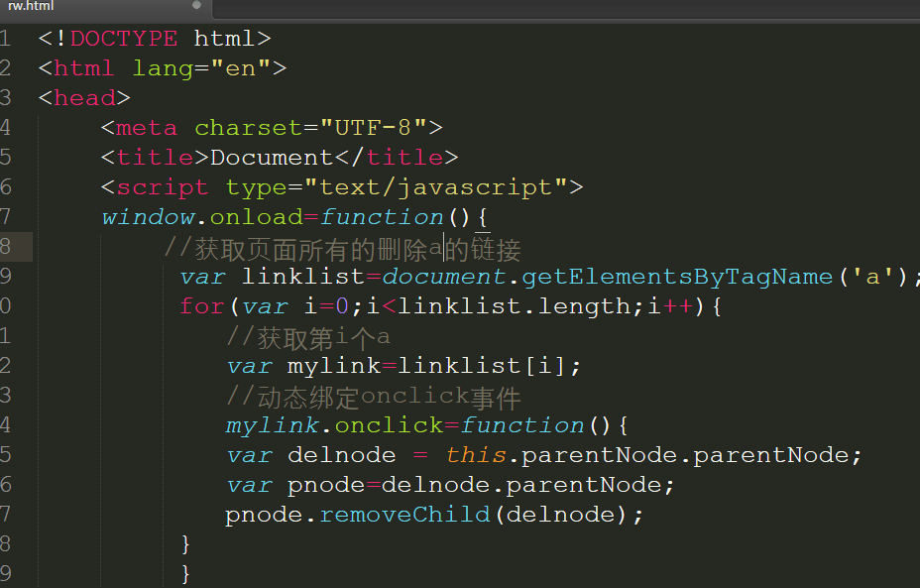920x588 pixels.
Task: Click the script tag name
Action: click(x=163, y=187)
